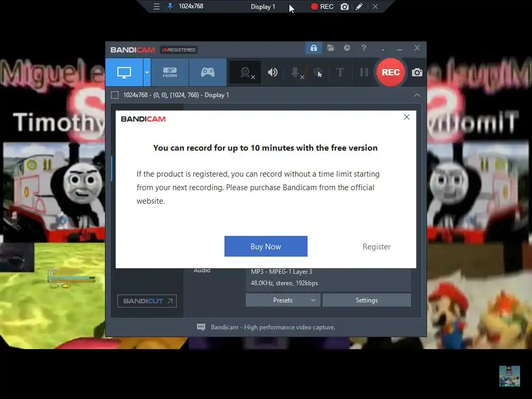Select the 1024x768 resolution label in top bar

coord(191,6)
